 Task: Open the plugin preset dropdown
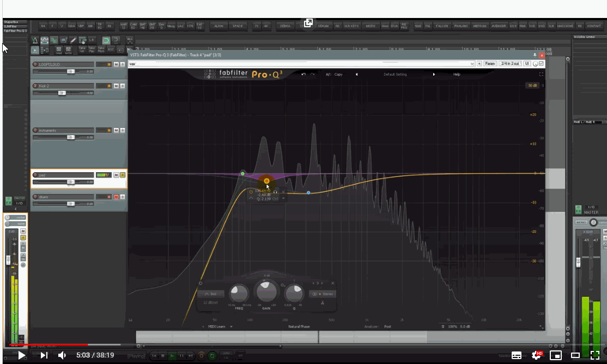point(471,64)
